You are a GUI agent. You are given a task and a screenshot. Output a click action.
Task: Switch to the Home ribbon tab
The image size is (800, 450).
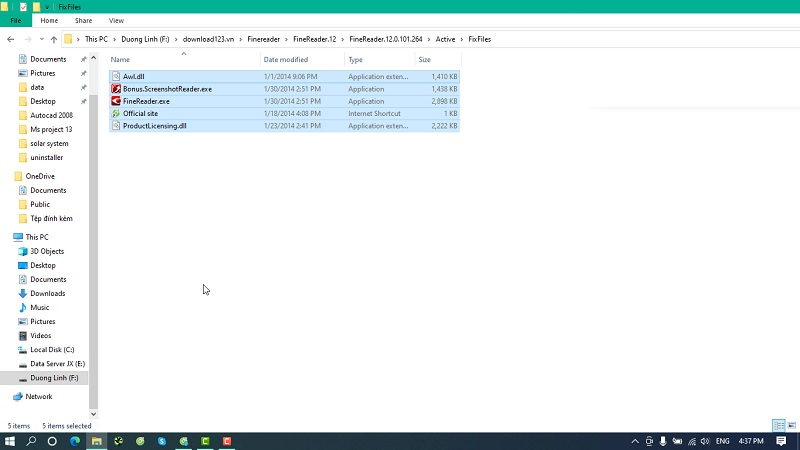click(49, 20)
